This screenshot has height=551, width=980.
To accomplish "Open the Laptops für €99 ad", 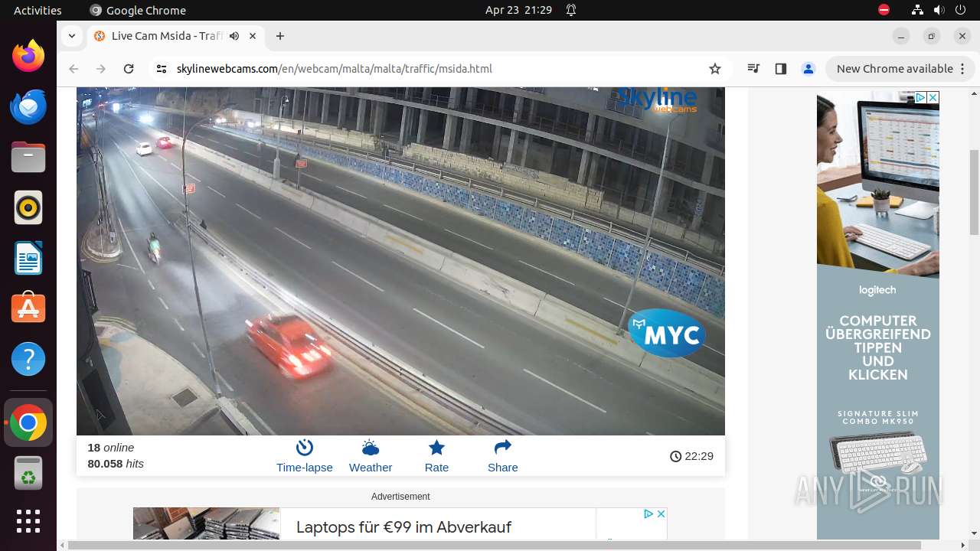I will [x=403, y=527].
